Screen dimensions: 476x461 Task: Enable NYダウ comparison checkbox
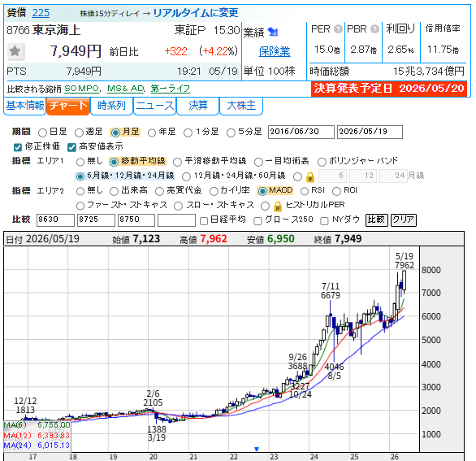324,221
